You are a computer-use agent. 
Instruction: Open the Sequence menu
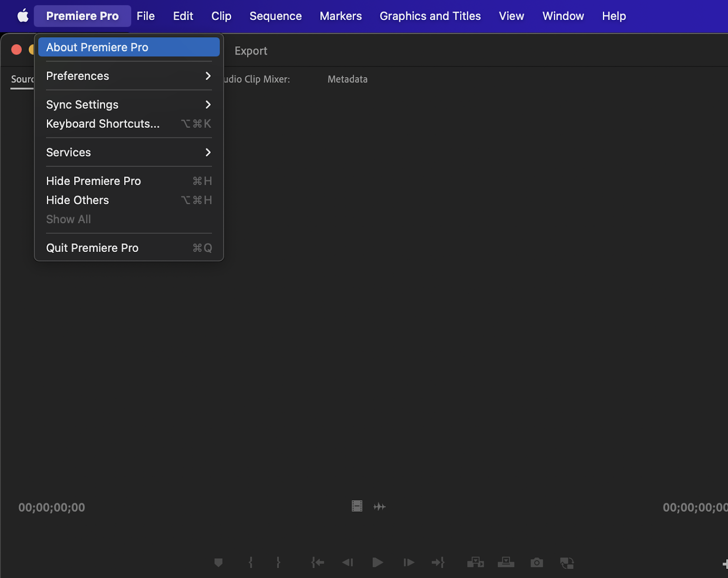click(x=275, y=16)
